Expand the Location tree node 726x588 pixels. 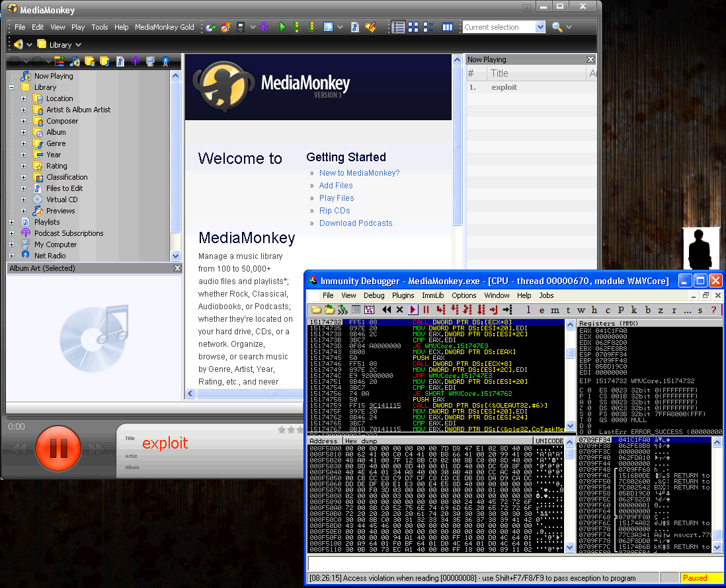(x=24, y=98)
